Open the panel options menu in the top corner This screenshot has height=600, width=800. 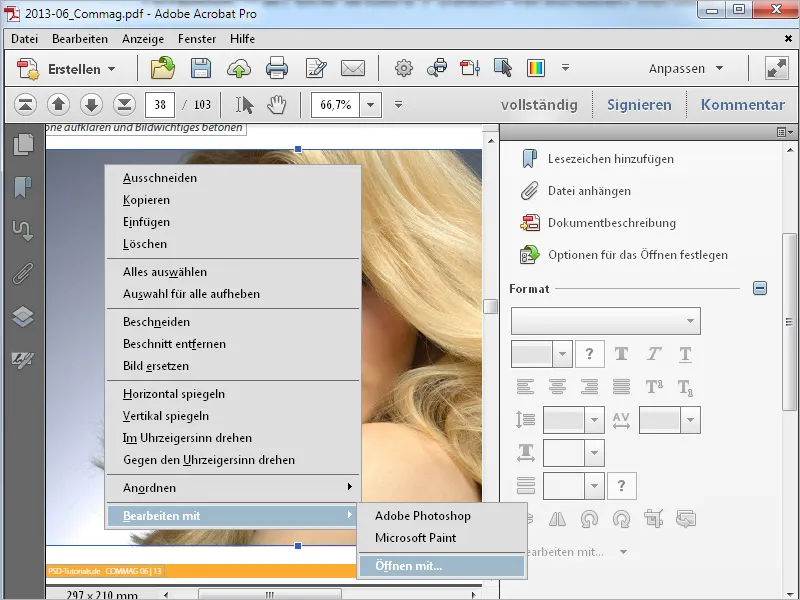(x=785, y=132)
